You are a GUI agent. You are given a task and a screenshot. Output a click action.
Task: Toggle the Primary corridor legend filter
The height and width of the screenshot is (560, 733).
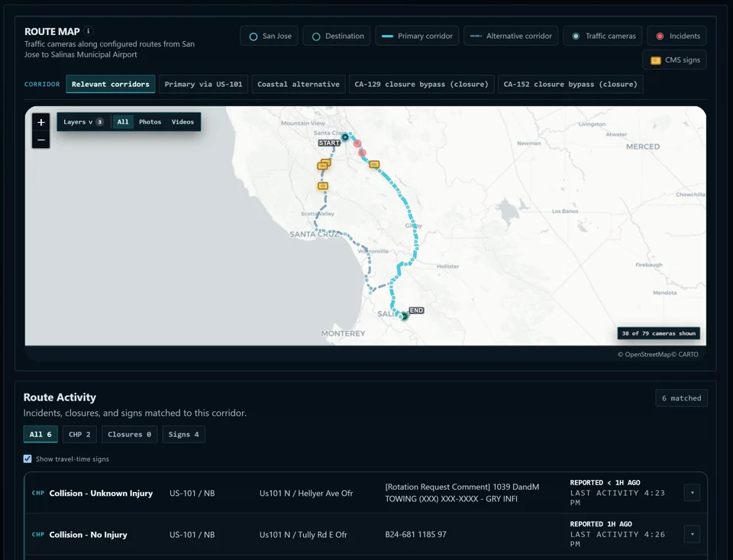tap(417, 36)
